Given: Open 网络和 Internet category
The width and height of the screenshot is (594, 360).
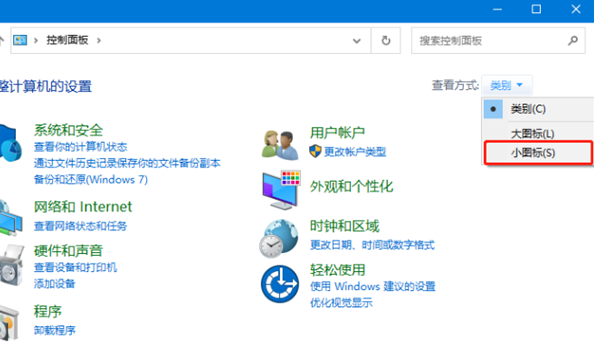Looking at the screenshot, I should 83,207.
